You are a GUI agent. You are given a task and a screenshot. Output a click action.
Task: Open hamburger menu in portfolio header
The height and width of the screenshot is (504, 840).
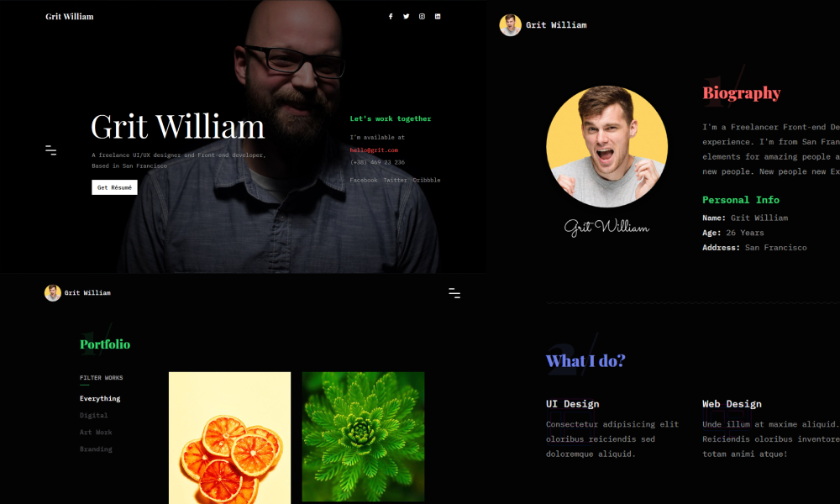(x=454, y=293)
